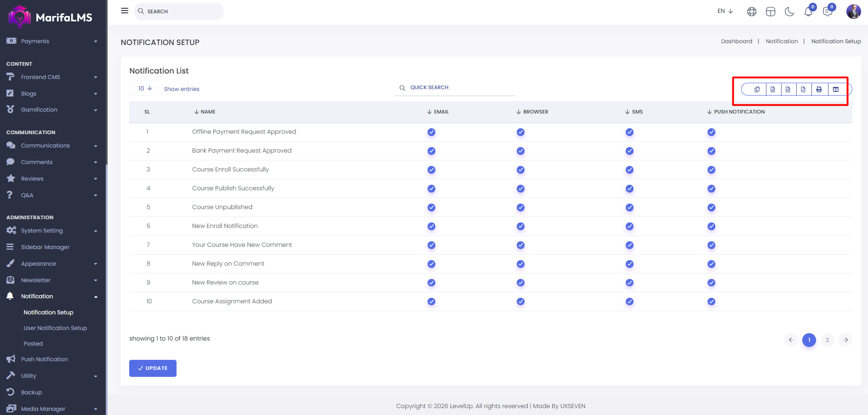Uncheck Email for Offline Payment Request Approved

pos(431,132)
